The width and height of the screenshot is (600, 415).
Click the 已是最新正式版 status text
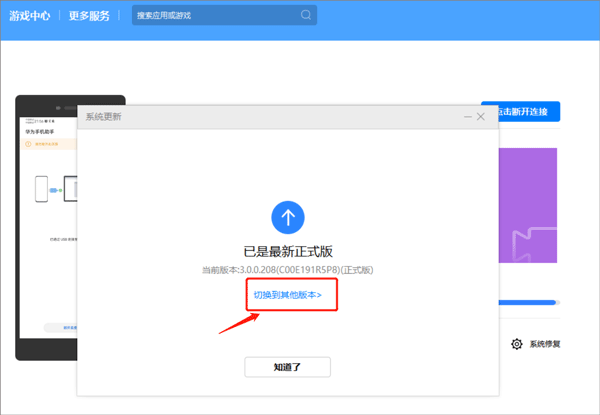288,250
